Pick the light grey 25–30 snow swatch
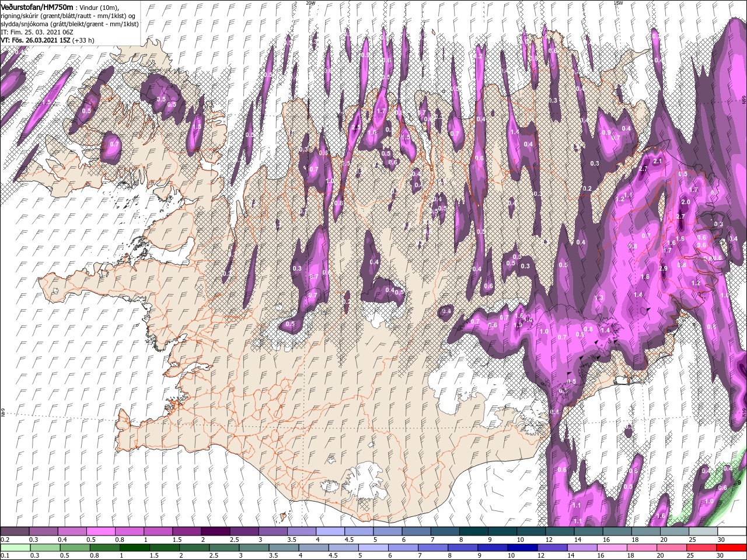The image size is (747, 560). pos(703,531)
